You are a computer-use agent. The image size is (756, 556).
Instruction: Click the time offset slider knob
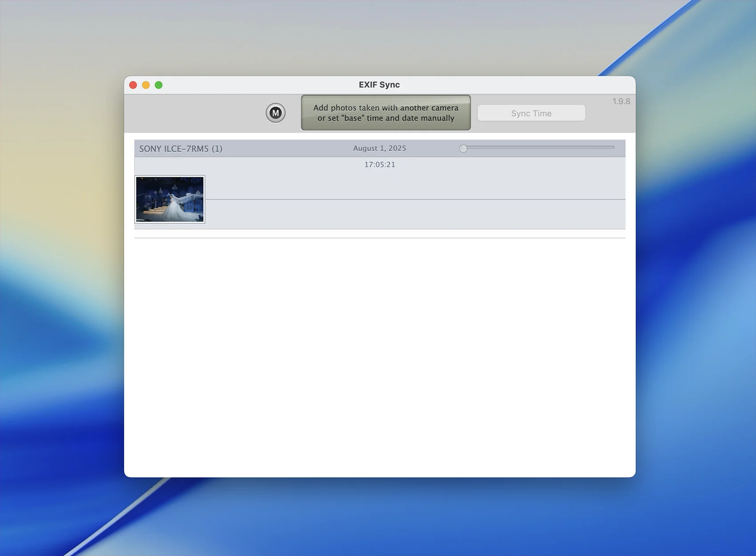coord(463,148)
